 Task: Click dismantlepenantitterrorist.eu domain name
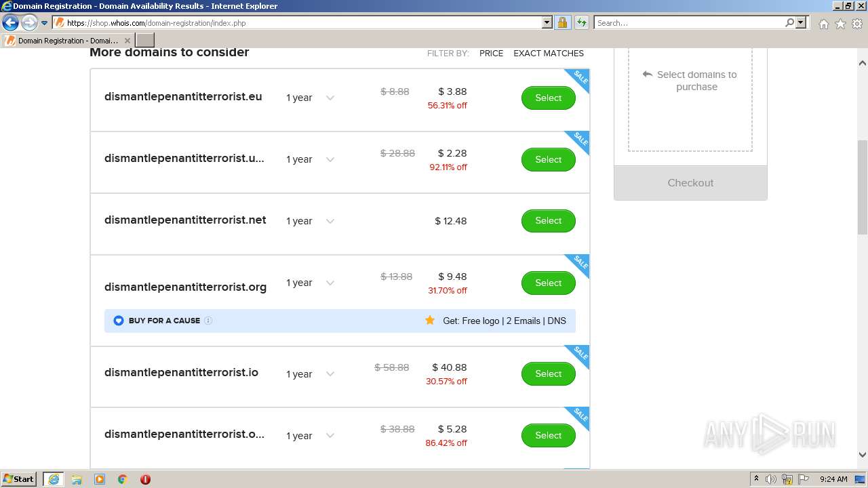click(x=183, y=96)
